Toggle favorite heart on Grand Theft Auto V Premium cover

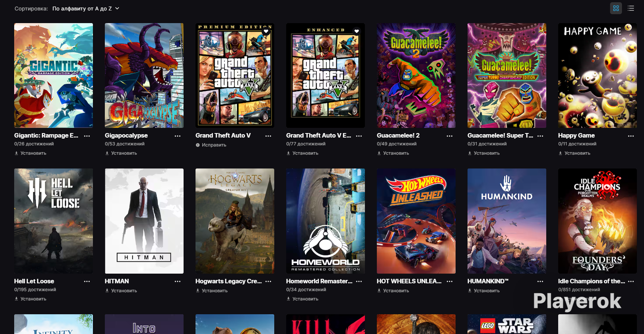[x=266, y=32]
